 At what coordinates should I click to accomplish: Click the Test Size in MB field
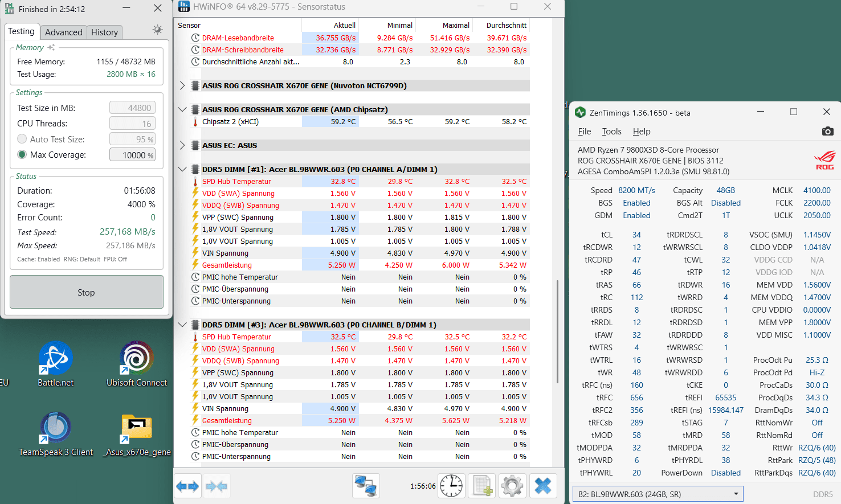[x=132, y=108]
